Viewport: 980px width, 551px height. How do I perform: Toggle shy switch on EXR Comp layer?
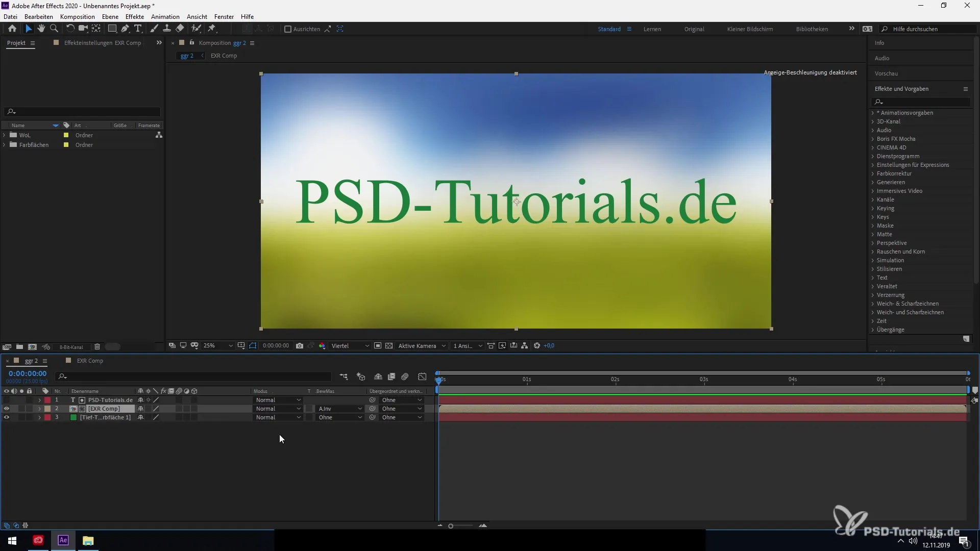click(141, 409)
